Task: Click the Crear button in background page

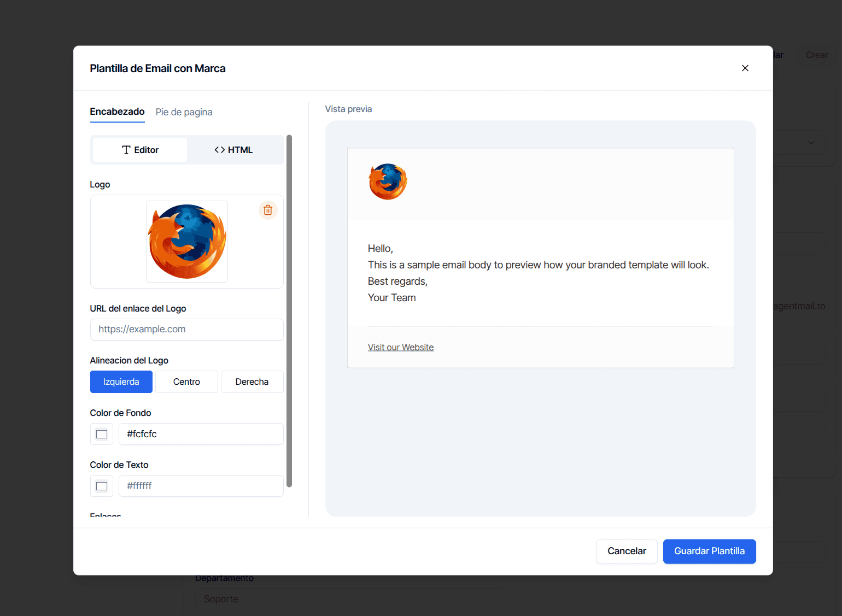Action: pyautogui.click(x=817, y=55)
